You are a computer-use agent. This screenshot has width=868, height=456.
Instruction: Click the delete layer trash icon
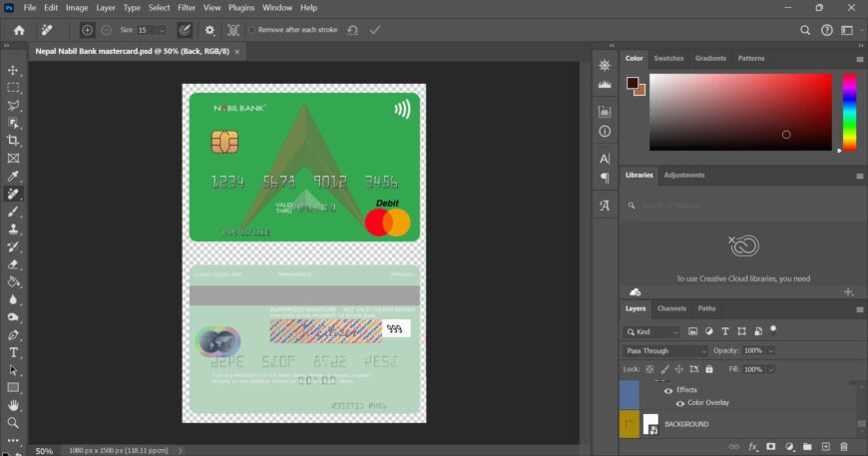(843, 446)
